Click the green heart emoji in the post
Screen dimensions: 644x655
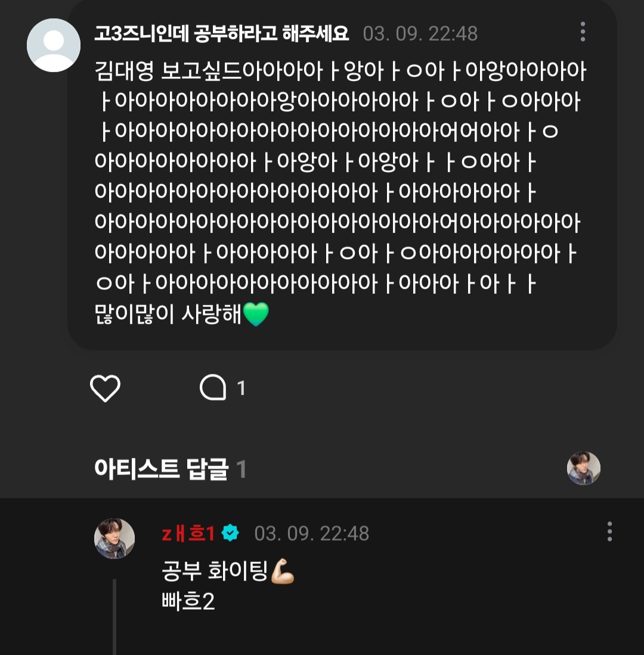coord(256,315)
